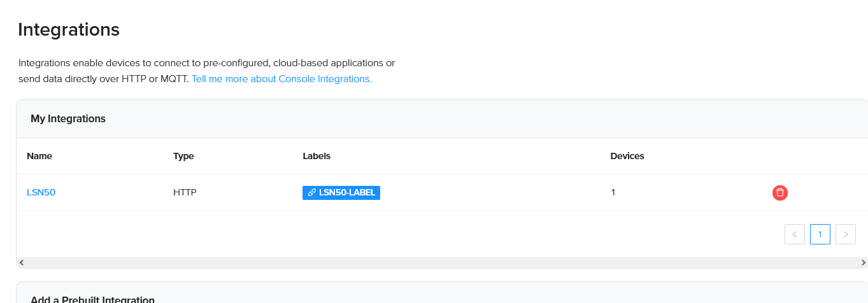Select page 1 in the pagination

(820, 234)
